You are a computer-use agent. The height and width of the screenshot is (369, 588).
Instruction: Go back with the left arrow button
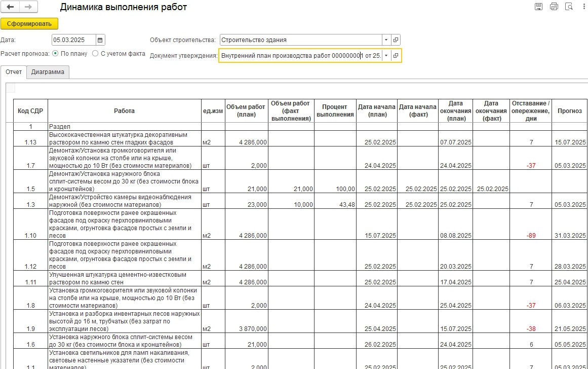(x=11, y=7)
